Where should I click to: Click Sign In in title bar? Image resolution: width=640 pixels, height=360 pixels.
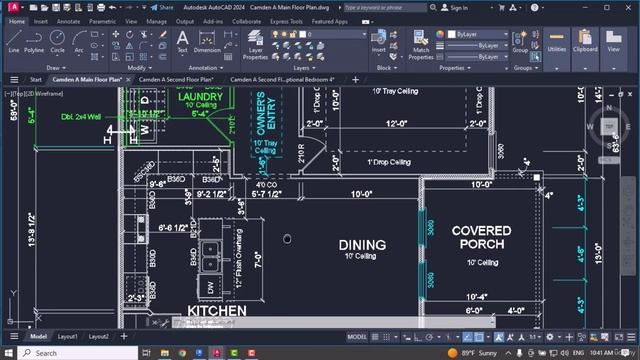tap(455, 7)
